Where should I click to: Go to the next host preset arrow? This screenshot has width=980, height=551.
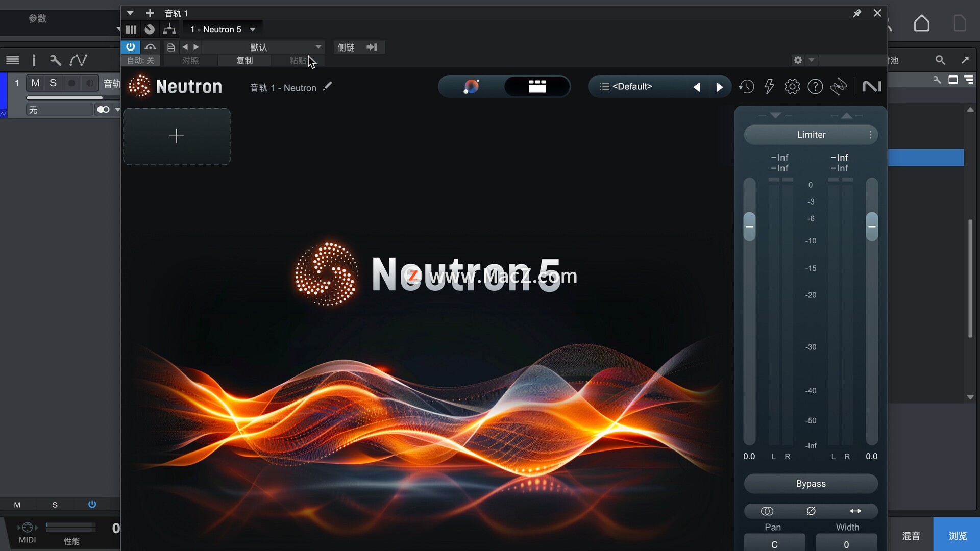[196, 47]
